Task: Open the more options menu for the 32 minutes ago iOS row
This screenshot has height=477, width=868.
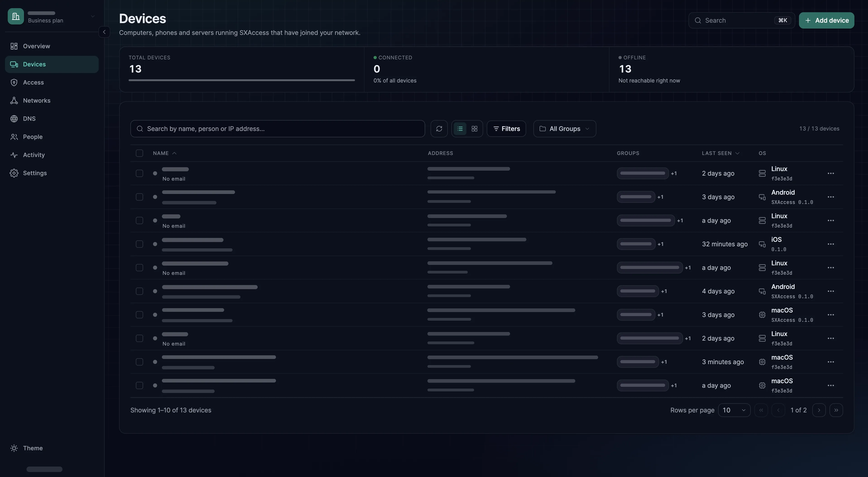Action: [x=831, y=244]
